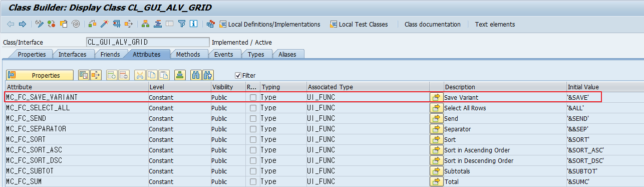Open the Display Object List hierarchy icon
The height and width of the screenshot is (187, 644).
[x=146, y=24]
